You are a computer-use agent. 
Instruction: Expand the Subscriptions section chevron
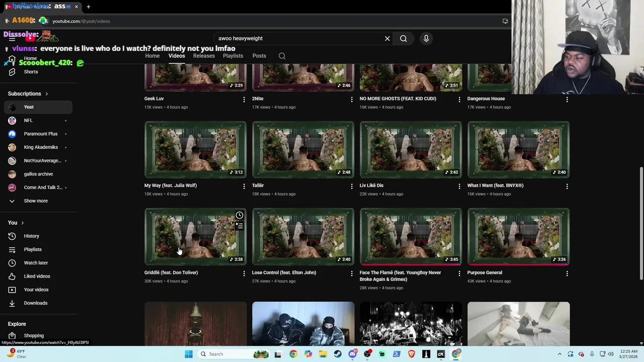(x=47, y=94)
